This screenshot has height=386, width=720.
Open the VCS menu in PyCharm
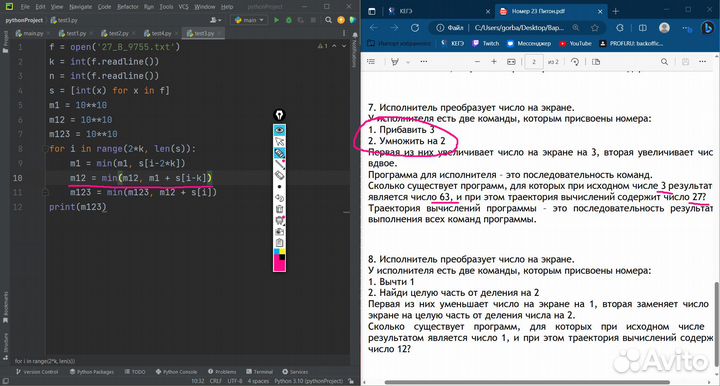coord(183,7)
